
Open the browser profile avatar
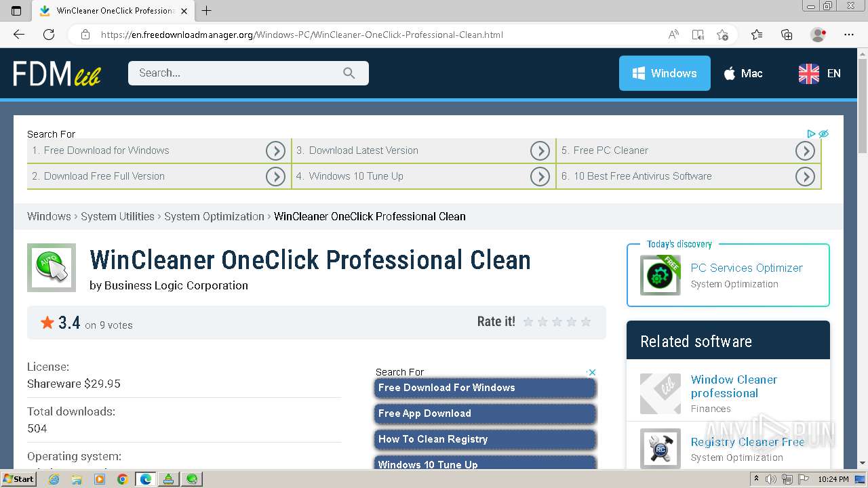818,35
